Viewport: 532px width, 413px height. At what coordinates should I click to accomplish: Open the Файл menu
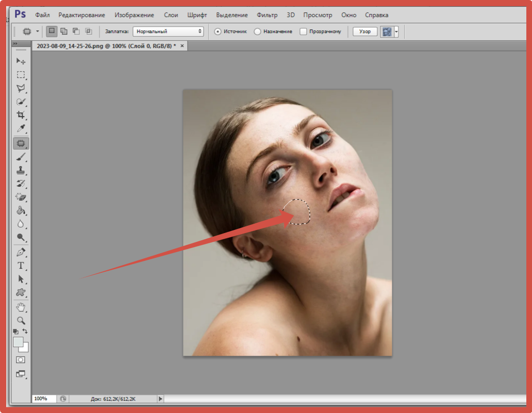coord(42,15)
